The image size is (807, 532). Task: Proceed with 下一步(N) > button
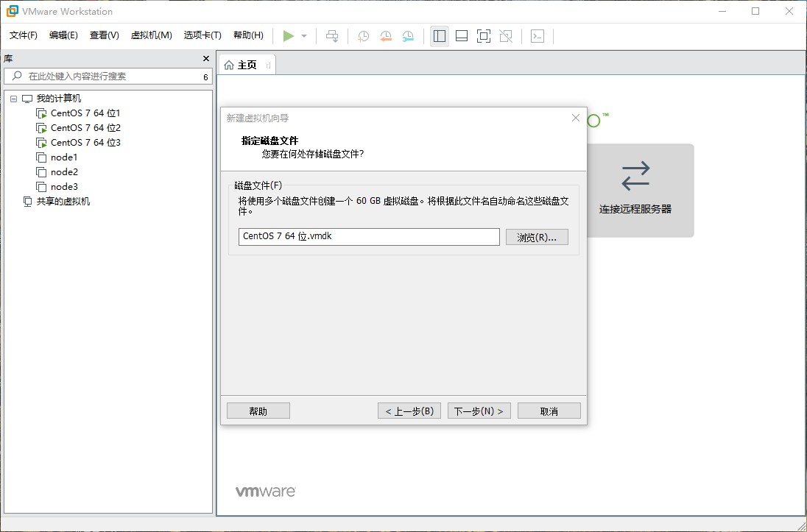coord(479,411)
